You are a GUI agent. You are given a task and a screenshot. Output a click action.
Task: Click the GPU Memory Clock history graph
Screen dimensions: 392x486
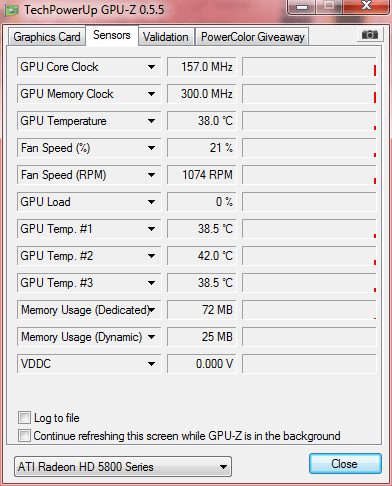point(309,94)
